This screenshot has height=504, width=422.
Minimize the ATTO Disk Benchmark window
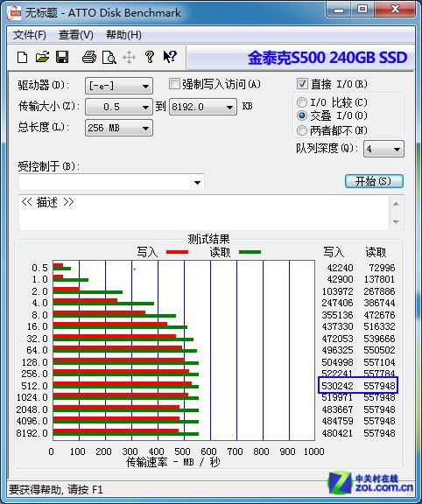[338, 10]
